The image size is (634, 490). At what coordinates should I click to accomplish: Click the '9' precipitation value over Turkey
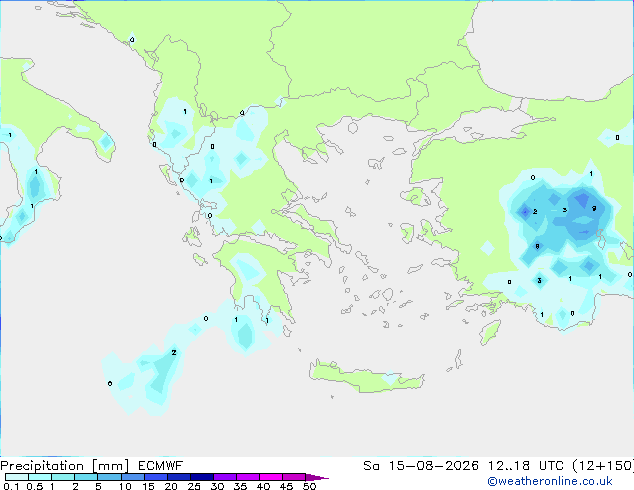click(x=594, y=208)
